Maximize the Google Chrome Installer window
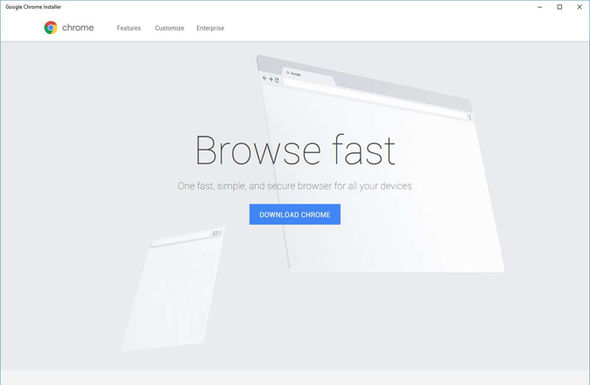Screen dimensions: 590x385 [x=560, y=7]
